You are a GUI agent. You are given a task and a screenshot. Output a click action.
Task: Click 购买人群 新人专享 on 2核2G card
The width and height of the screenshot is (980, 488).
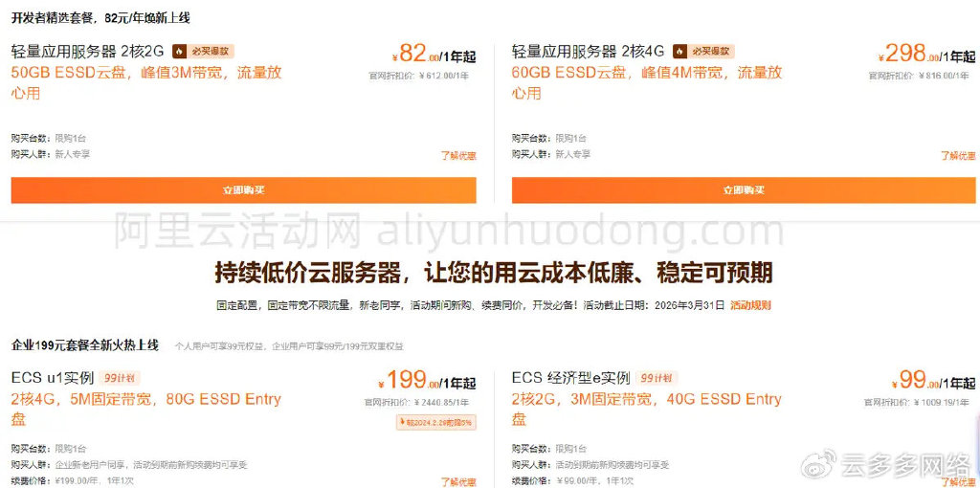tap(51, 154)
